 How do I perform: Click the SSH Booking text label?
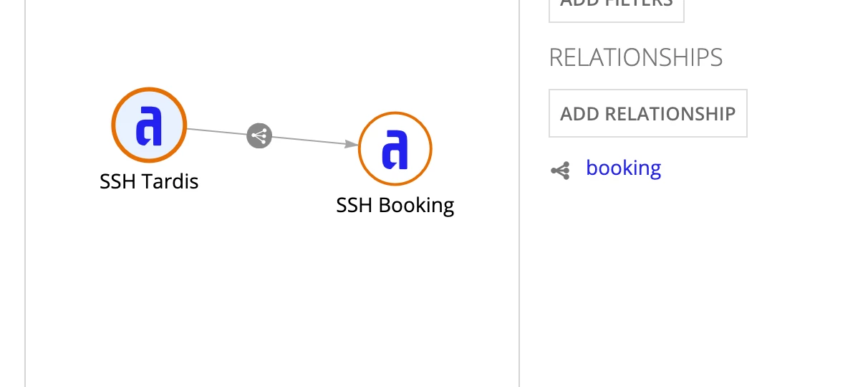[395, 206]
